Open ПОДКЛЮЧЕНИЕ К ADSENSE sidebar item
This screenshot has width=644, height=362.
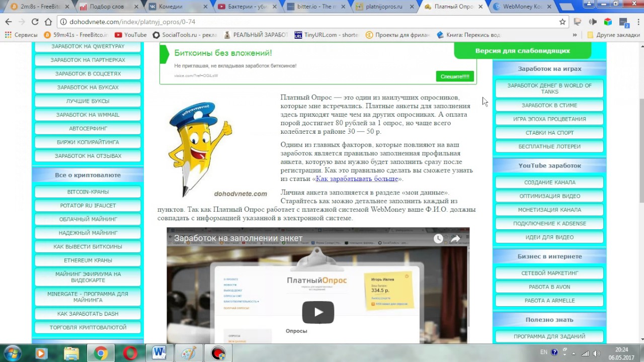tap(549, 223)
